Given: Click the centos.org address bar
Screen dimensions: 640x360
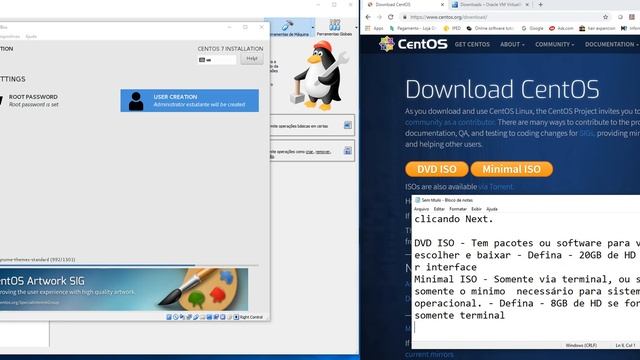Looking at the screenshot, I should click(x=505, y=17).
